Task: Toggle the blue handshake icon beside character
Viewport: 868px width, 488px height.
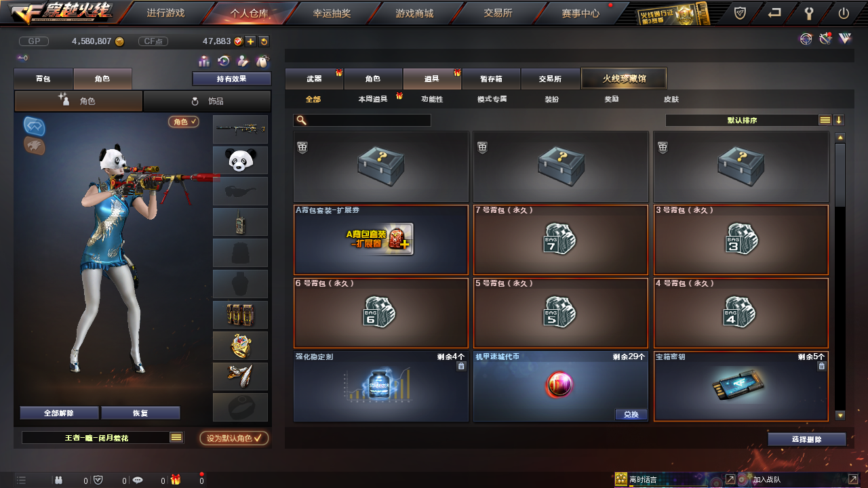Action: pyautogui.click(x=35, y=125)
